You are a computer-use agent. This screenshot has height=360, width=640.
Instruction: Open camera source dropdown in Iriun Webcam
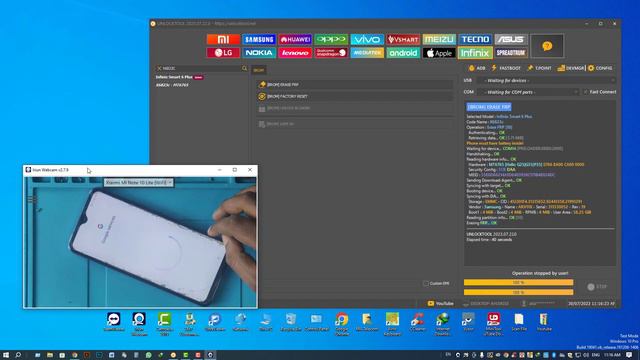(139, 182)
